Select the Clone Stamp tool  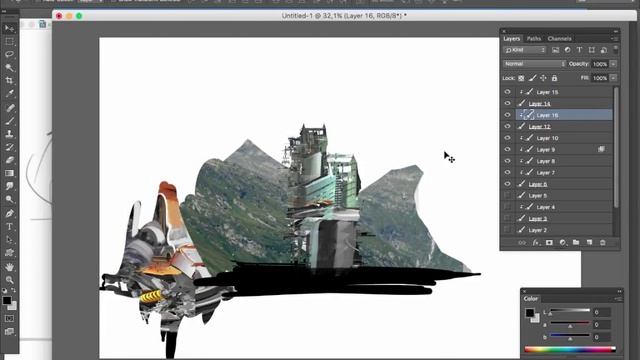point(9,133)
